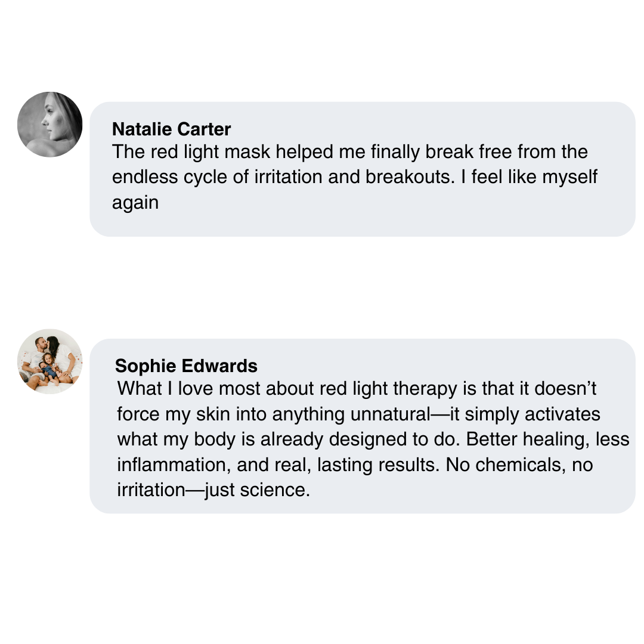Click the Natalie Carter name link
Image resolution: width=644 pixels, height=644 pixels.
click(x=171, y=129)
